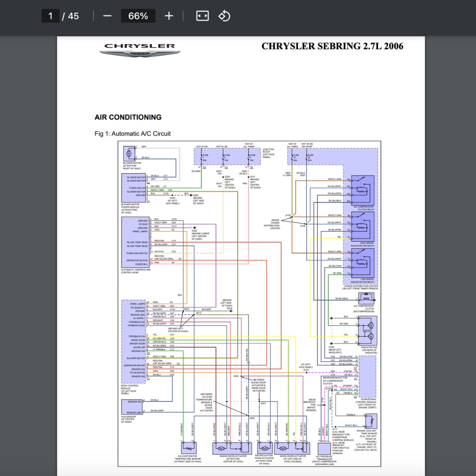Click the page number input field
The image size is (476, 476).
coord(50,16)
